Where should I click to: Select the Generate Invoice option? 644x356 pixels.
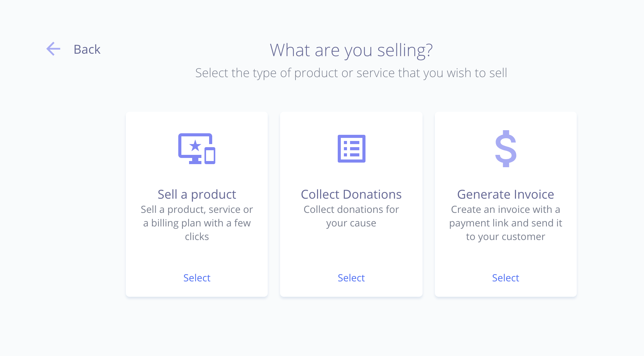[x=505, y=277]
